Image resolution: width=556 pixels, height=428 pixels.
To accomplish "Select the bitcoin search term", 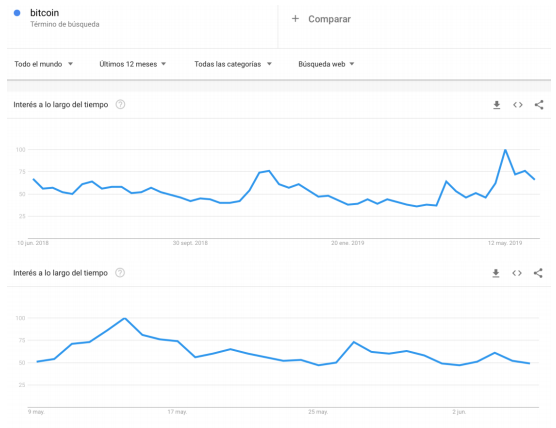I will (44, 13).
